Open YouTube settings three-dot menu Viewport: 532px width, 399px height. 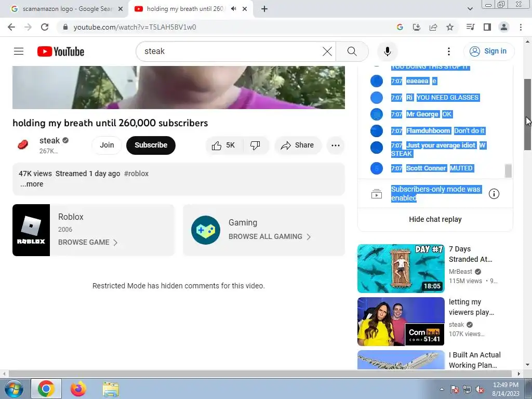[448, 51]
